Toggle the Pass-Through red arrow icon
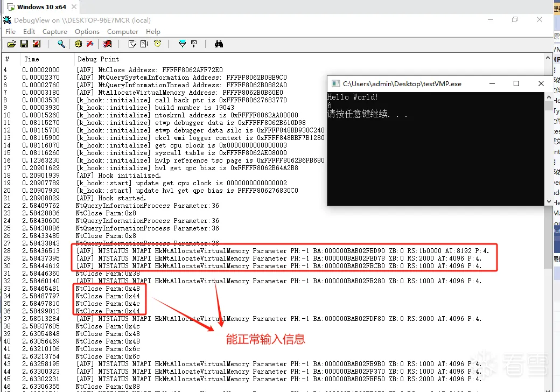560x392 pixels. point(90,44)
